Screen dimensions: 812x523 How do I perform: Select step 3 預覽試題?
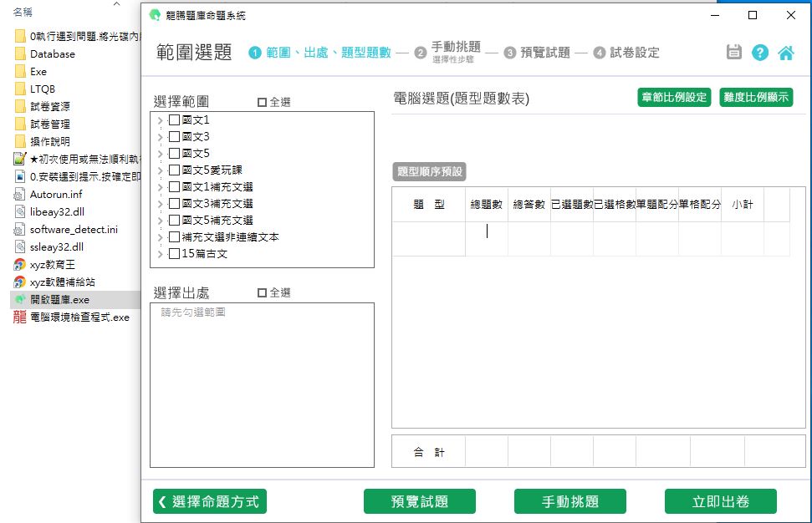pyautogui.click(x=509, y=53)
